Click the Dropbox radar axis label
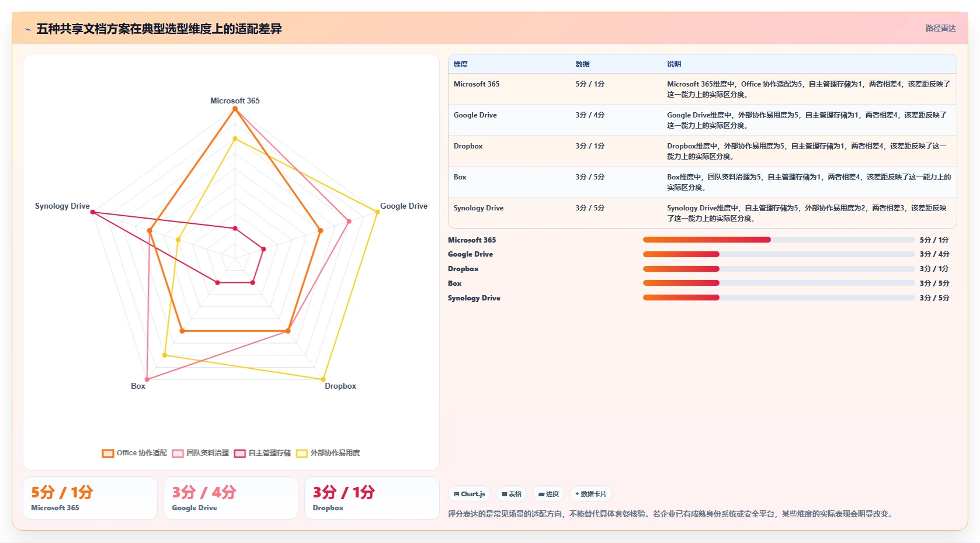 click(x=340, y=386)
